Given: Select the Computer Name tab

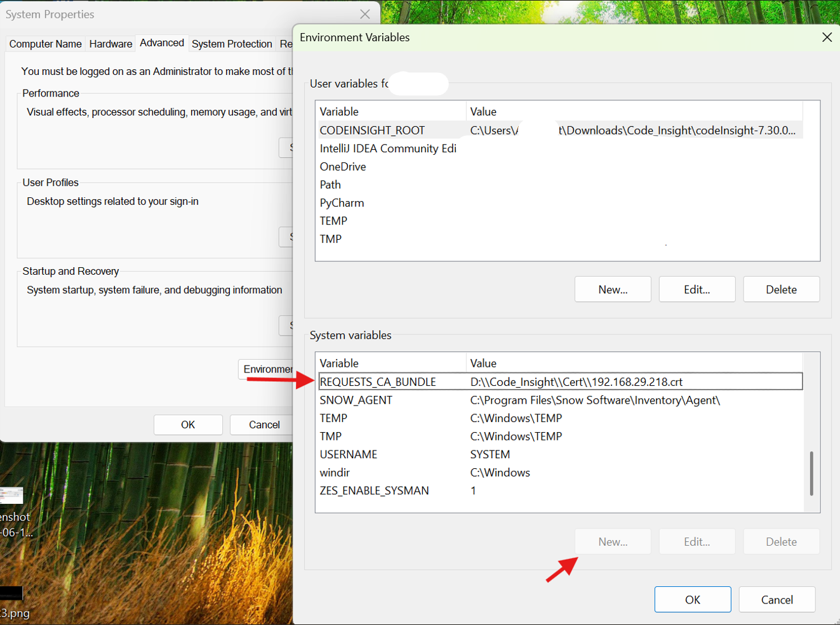Looking at the screenshot, I should pos(45,43).
